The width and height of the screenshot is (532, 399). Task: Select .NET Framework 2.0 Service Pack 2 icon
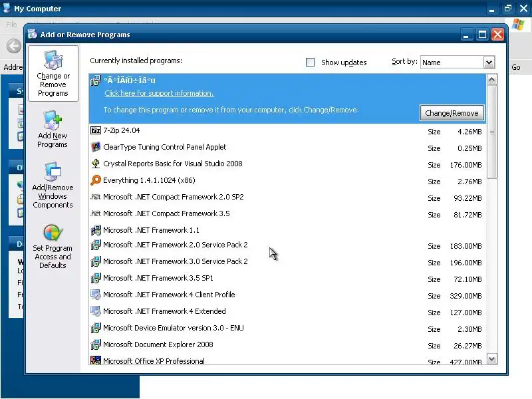[96, 245]
